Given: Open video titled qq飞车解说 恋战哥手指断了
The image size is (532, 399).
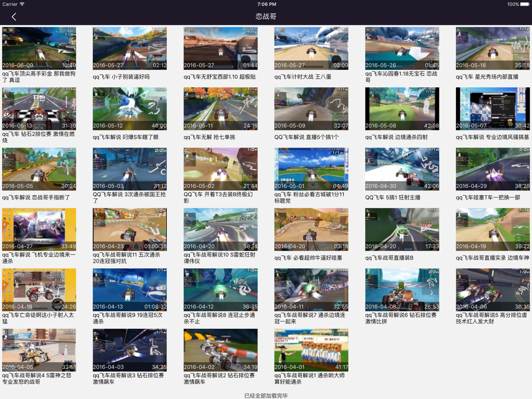Looking at the screenshot, I should coord(36,197).
